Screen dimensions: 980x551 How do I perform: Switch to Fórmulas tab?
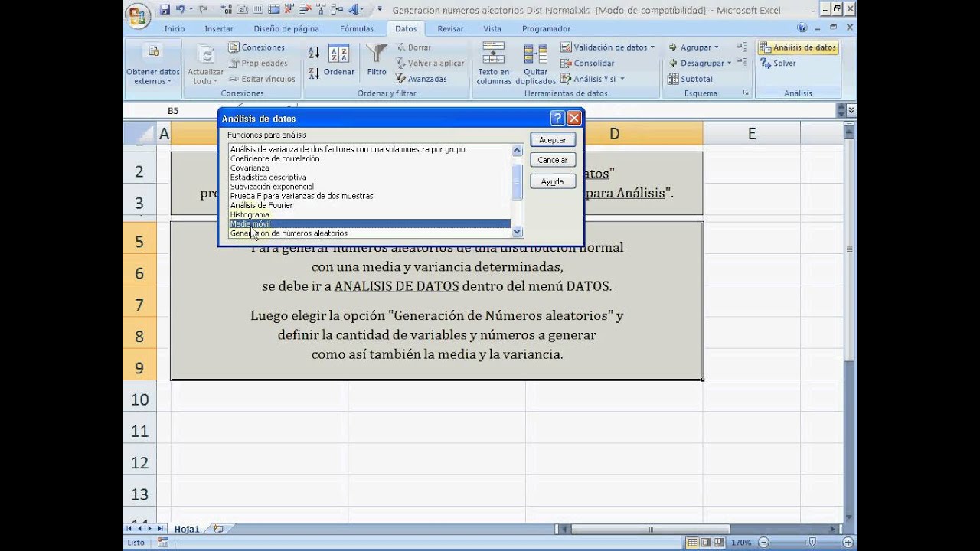(x=357, y=29)
